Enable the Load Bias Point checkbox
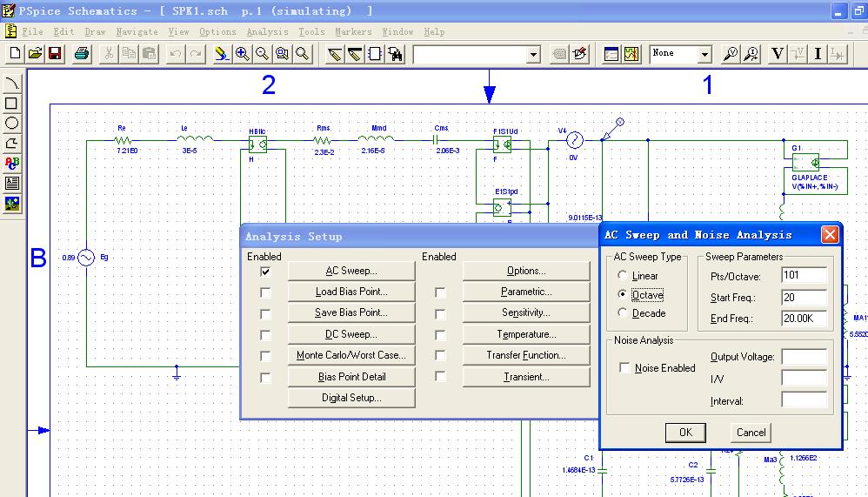 265,292
